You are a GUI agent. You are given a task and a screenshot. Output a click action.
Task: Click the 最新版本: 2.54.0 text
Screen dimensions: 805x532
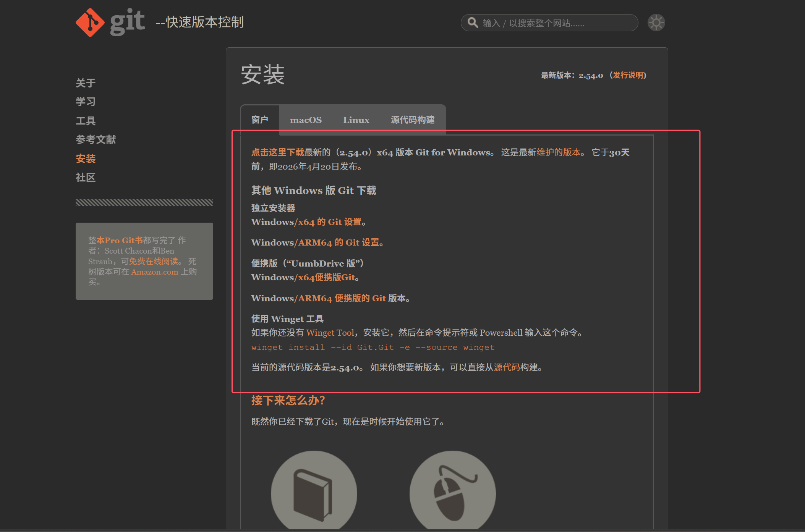coord(572,75)
